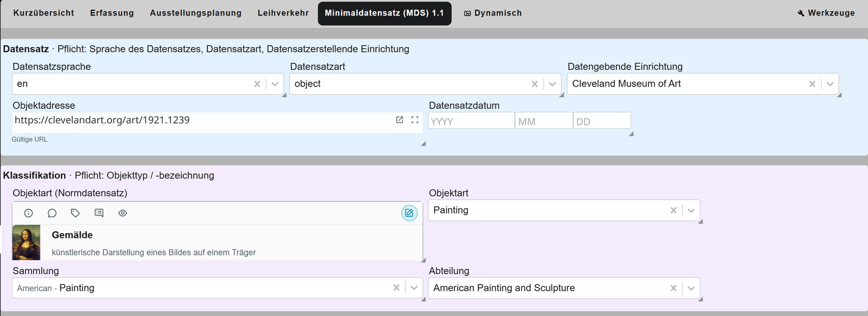This screenshot has height=316, width=868.
Task: Clear the Objektart 'Painting' value
Action: [674, 210]
